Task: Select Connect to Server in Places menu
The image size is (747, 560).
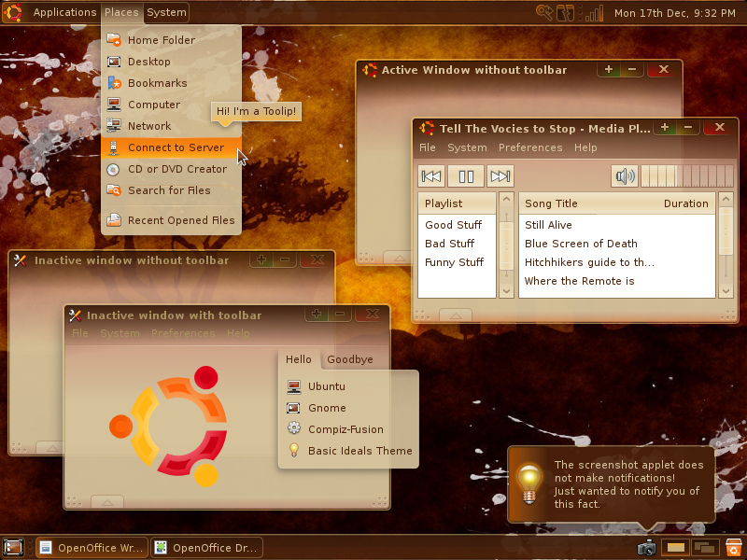Action: pyautogui.click(x=176, y=147)
